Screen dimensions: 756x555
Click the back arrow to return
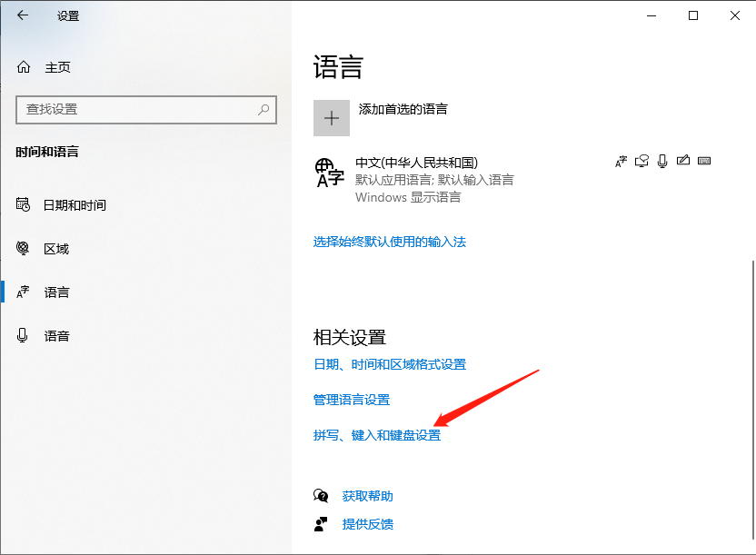click(21, 15)
